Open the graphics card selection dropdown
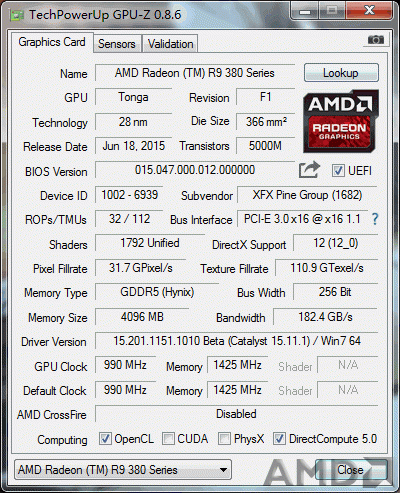 point(123,470)
